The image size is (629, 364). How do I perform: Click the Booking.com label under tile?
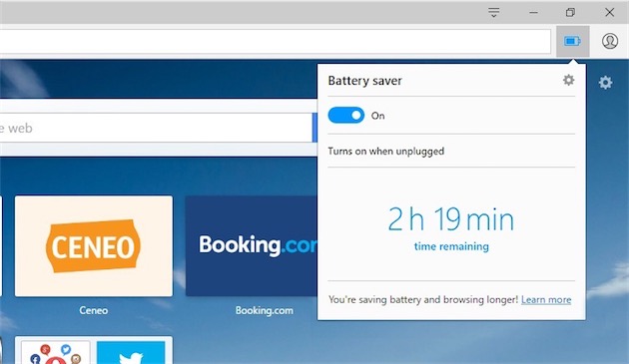click(x=265, y=310)
